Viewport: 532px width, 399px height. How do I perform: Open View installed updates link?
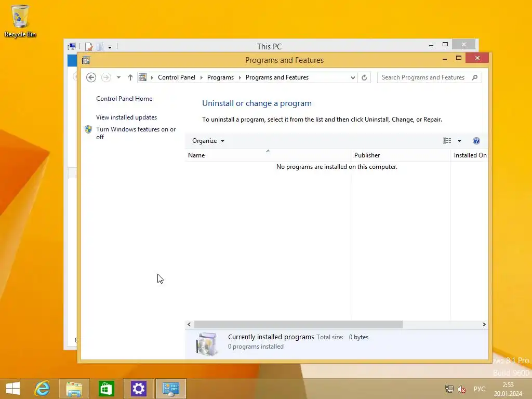(126, 117)
